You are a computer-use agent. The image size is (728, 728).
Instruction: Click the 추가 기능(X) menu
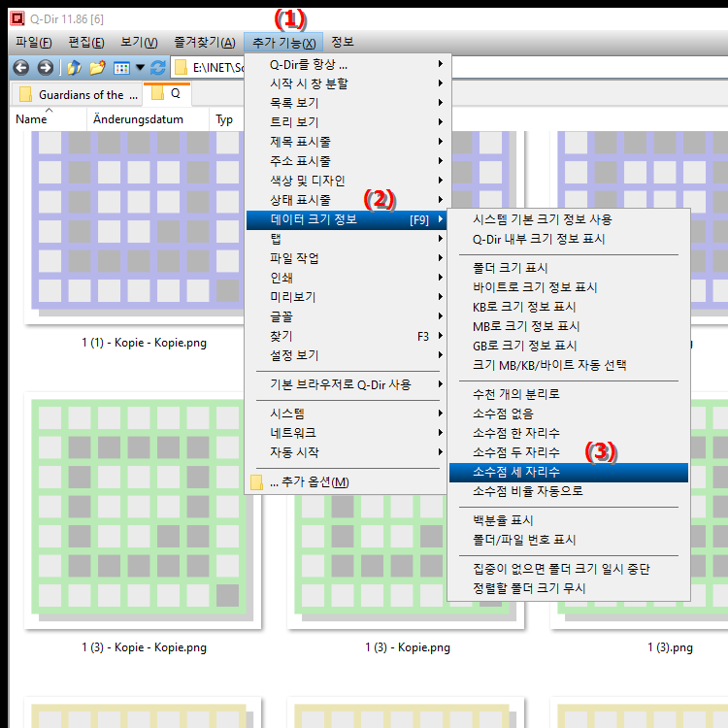[x=284, y=43]
